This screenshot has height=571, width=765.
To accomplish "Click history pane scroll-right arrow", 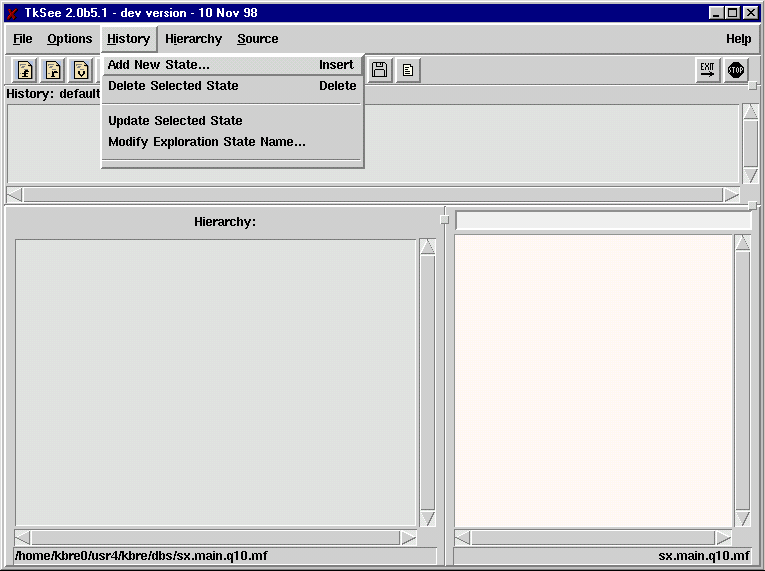I will (731, 195).
